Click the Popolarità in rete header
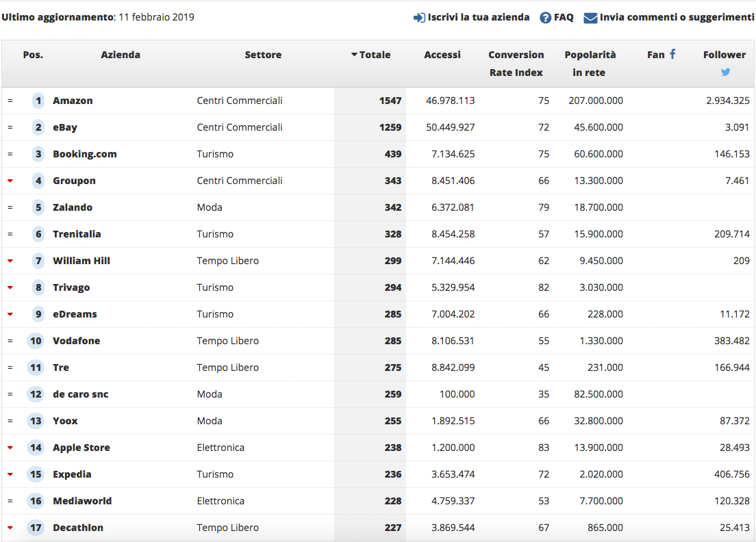The height and width of the screenshot is (542, 756). [x=590, y=63]
